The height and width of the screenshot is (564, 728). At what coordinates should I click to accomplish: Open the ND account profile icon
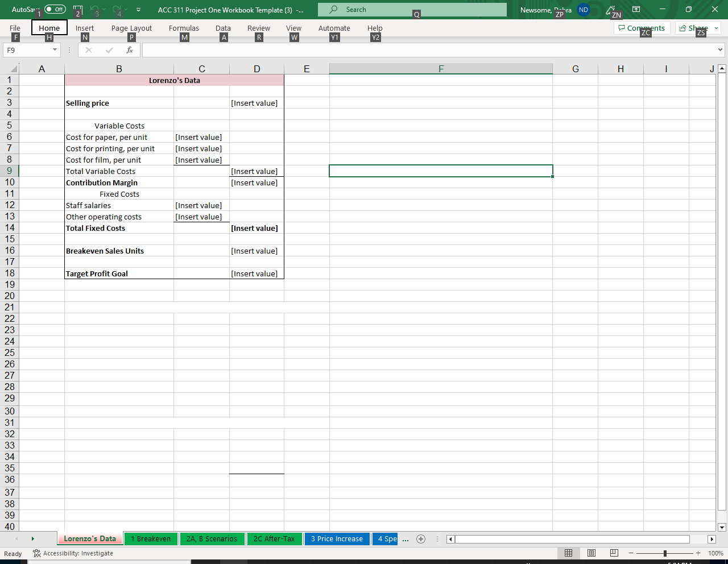[x=583, y=10]
